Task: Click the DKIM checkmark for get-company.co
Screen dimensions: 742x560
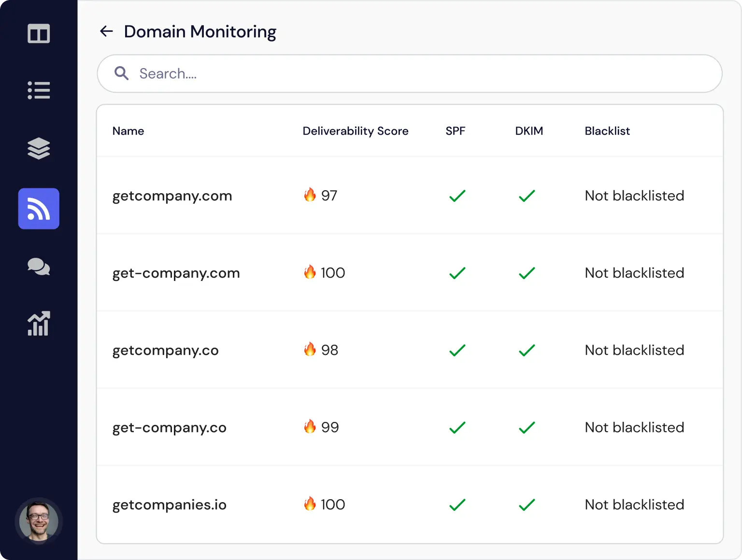Action: click(x=527, y=427)
